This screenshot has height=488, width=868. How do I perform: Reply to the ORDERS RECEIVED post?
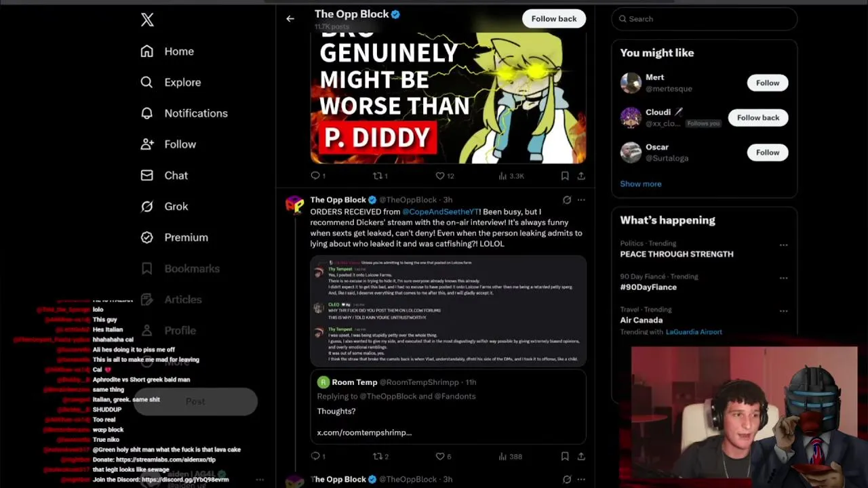318,456
